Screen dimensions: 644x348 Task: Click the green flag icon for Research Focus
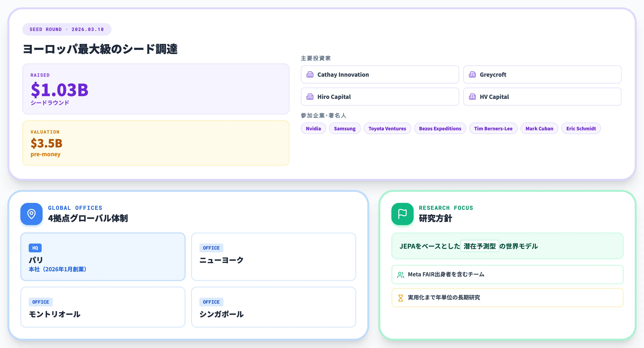click(x=402, y=214)
